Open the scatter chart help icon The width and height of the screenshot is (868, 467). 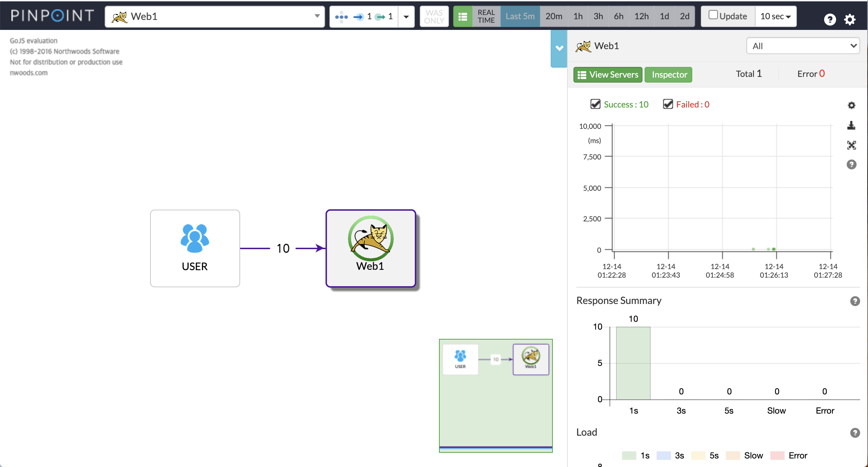point(851,164)
